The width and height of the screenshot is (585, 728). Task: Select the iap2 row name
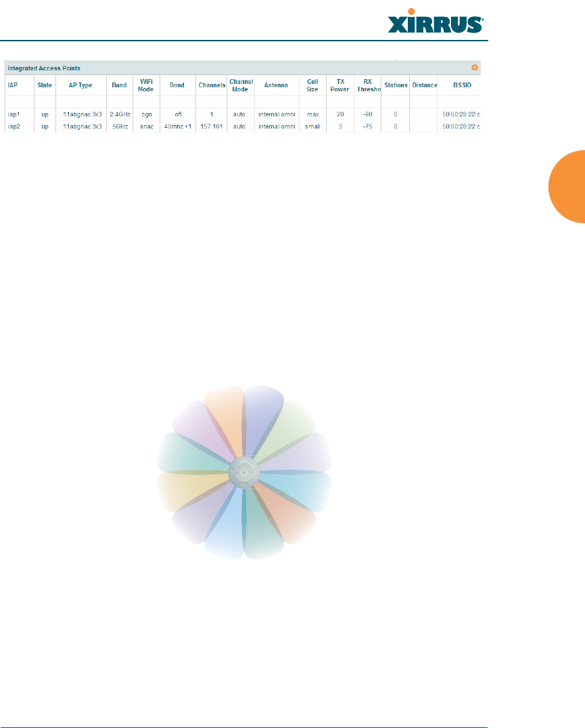pos(14,127)
